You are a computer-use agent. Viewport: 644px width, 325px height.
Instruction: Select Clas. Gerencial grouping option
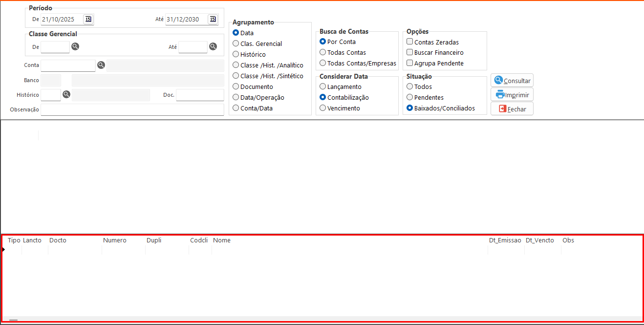pyautogui.click(x=236, y=43)
